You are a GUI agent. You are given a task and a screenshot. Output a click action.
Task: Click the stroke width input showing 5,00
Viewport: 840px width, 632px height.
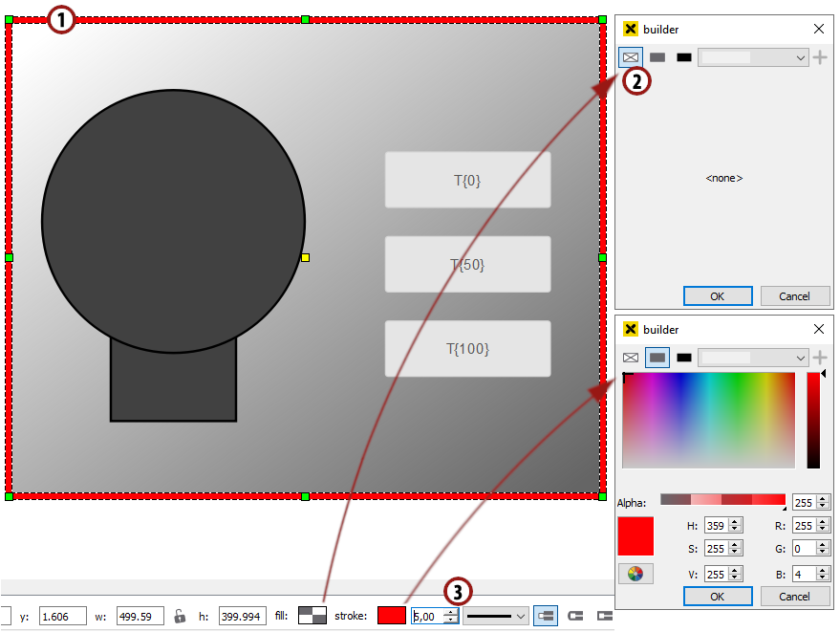tap(428, 616)
